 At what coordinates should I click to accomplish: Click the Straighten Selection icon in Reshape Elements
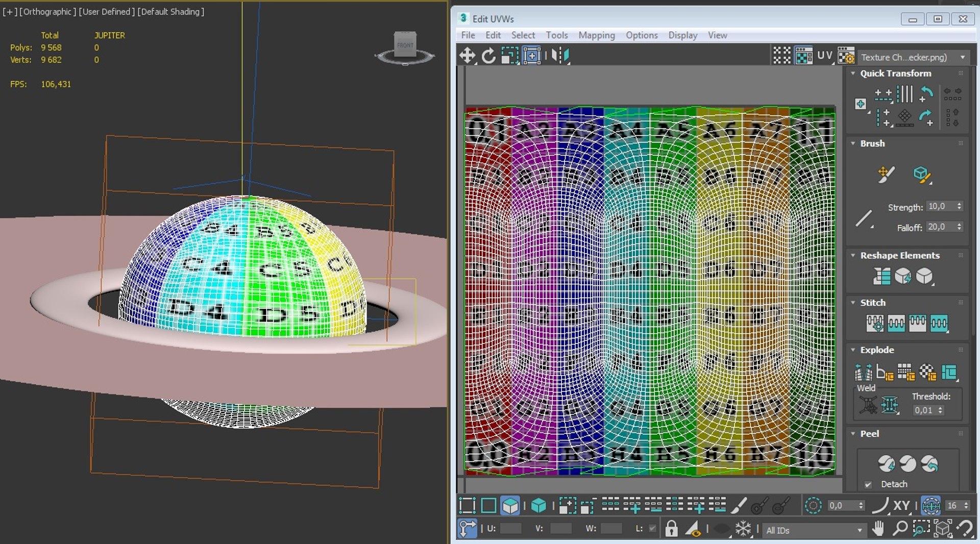(x=881, y=277)
